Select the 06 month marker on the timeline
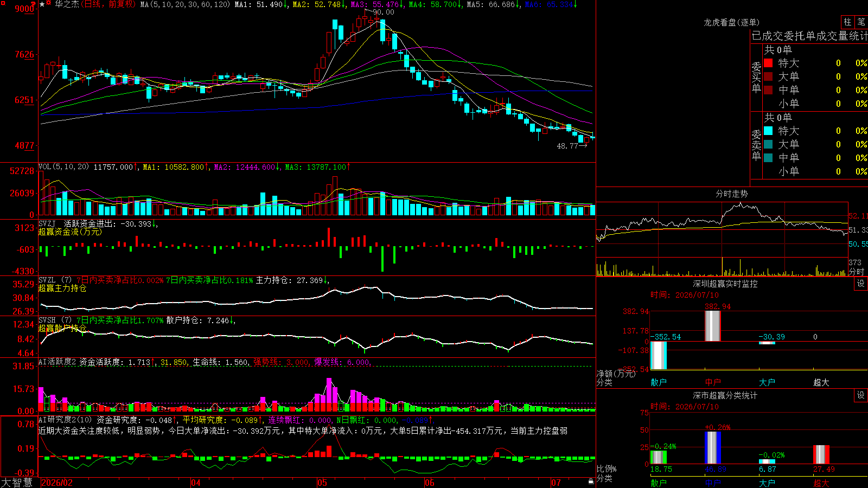Screen dimensions: 868x488 430,483
